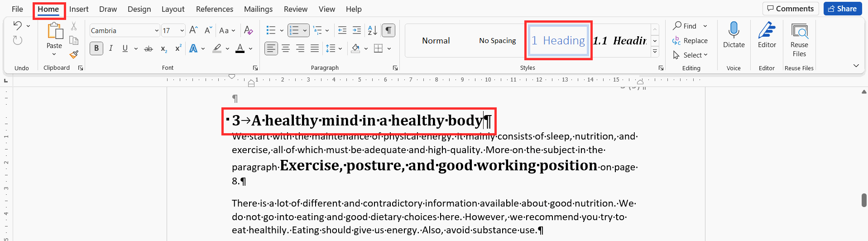The height and width of the screenshot is (241, 868).
Task: Click the Format Painter brush icon
Action: [x=74, y=54]
